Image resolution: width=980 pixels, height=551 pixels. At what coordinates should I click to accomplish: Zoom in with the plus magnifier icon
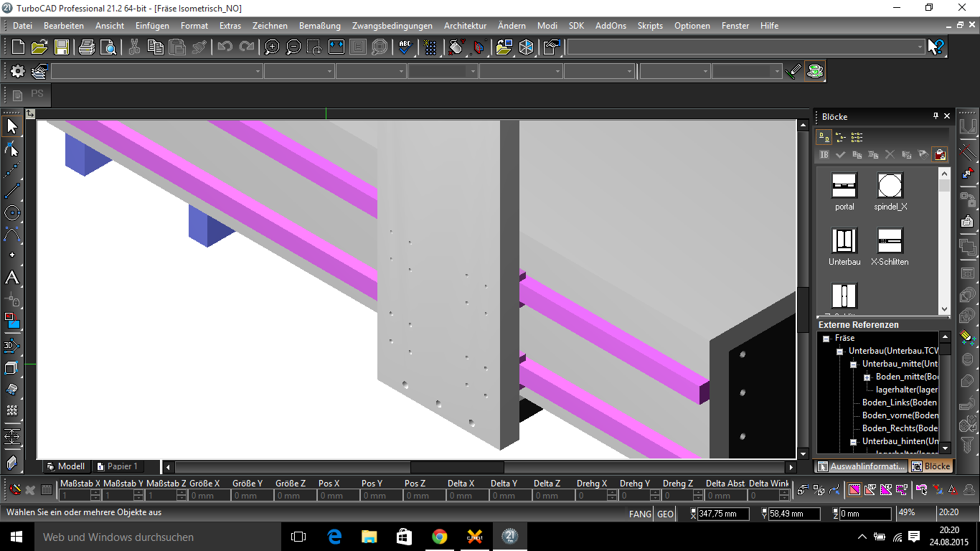point(272,47)
